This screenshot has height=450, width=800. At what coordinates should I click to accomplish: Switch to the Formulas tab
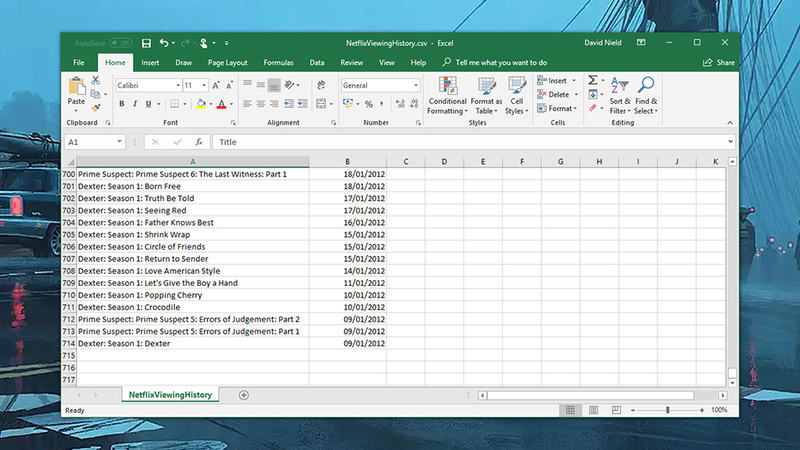(278, 63)
